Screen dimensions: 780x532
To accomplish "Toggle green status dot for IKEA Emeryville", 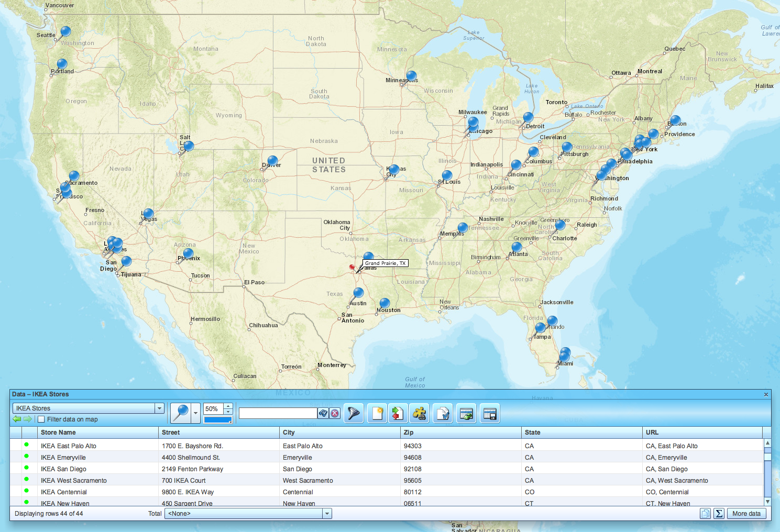I will click(x=26, y=457).
